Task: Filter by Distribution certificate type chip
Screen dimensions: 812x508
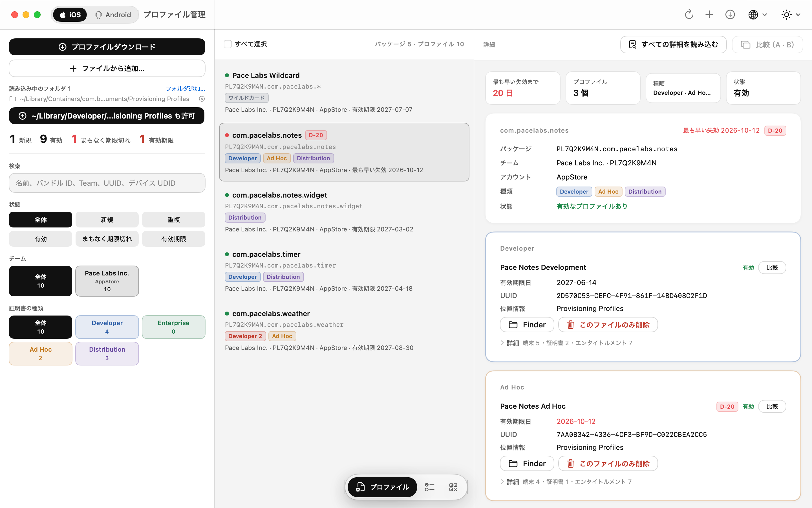Action: pyautogui.click(x=107, y=353)
